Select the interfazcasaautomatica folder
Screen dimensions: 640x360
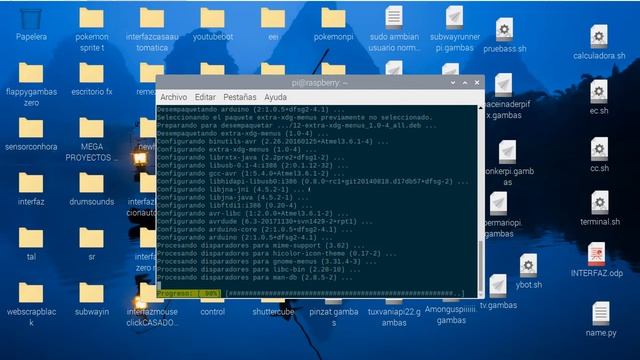click(152, 18)
